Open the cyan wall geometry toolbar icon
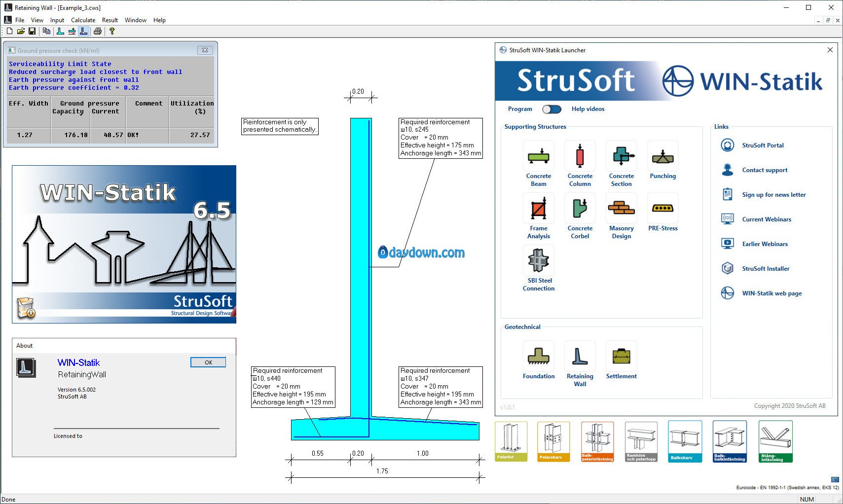 (60, 31)
